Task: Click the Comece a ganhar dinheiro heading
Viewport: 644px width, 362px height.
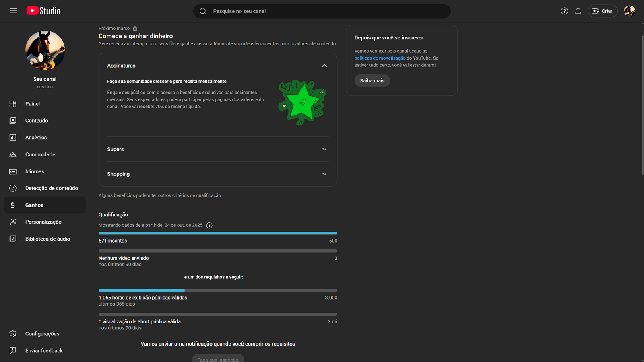Action: pyautogui.click(x=136, y=36)
